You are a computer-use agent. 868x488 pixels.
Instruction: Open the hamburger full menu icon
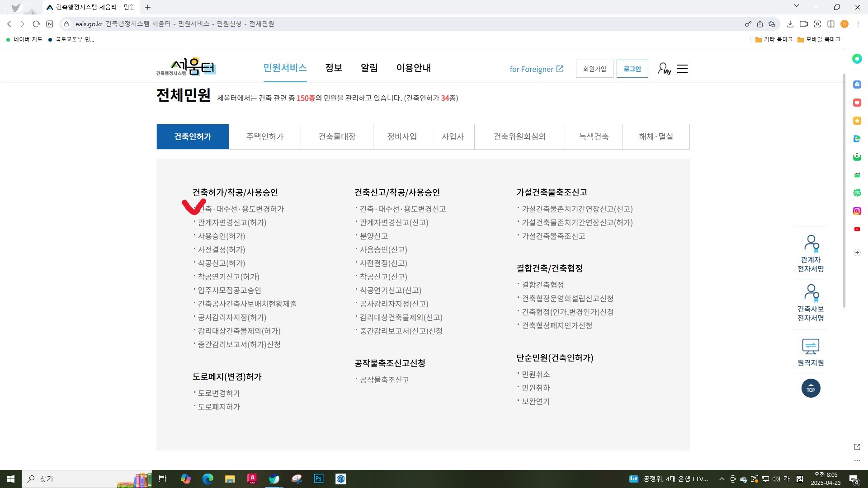coord(682,69)
